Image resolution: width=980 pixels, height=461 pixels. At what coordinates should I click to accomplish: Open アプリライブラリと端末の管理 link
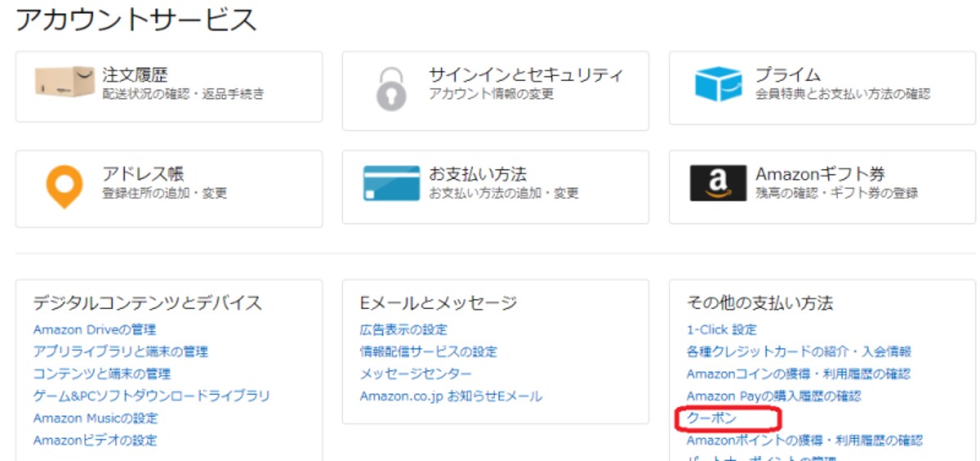[121, 352]
